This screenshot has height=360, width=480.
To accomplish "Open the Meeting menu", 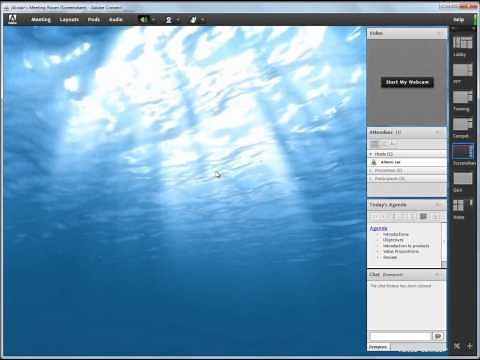I will pyautogui.click(x=41, y=20).
